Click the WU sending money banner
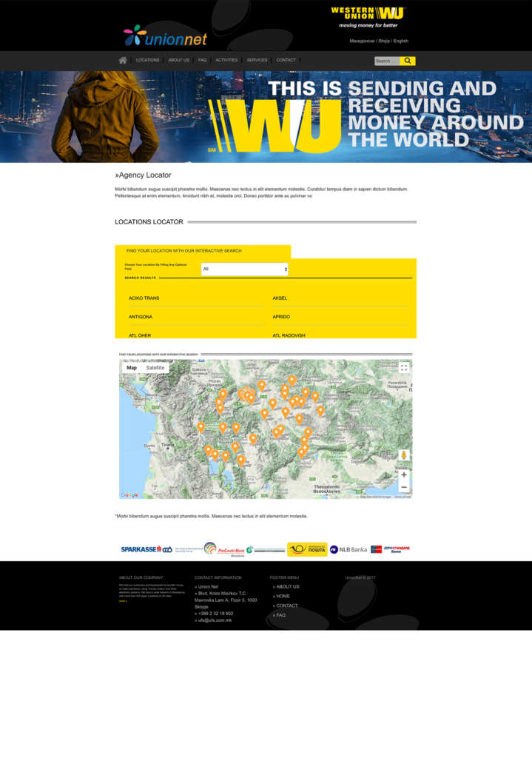Viewport: 532px width, 758px height. tap(266, 117)
